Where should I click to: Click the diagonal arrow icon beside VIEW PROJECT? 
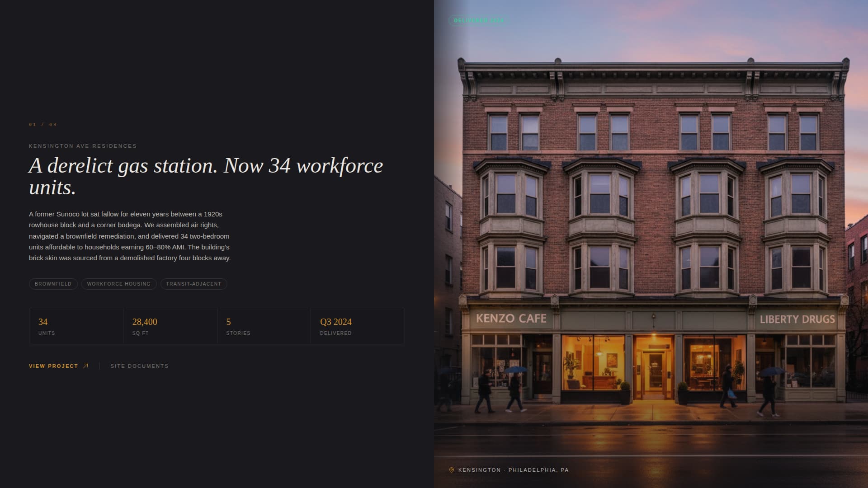85,366
